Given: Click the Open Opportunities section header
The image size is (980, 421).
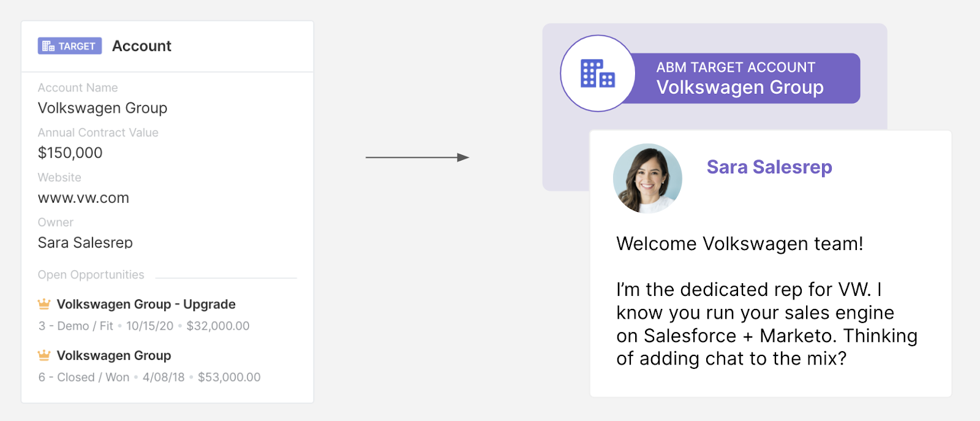Looking at the screenshot, I should 91,275.
